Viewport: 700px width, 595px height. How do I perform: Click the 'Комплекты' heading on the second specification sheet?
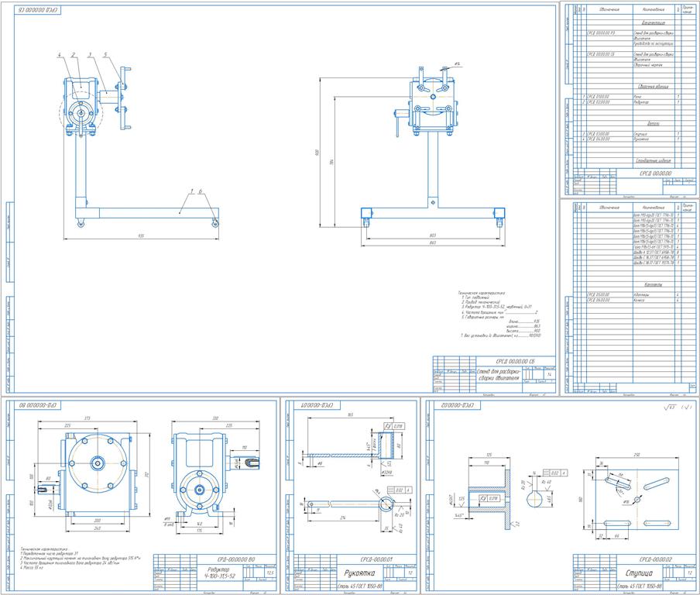(x=653, y=284)
